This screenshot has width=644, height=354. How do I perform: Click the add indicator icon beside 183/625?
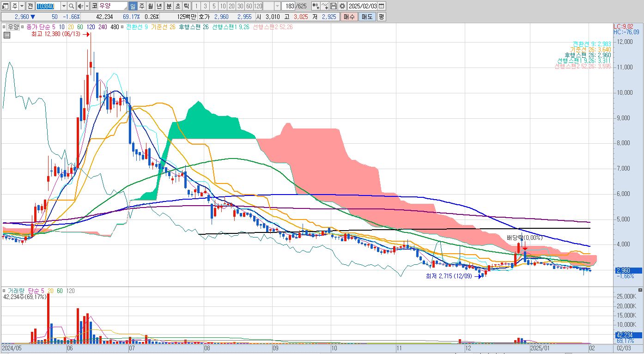(316, 6)
